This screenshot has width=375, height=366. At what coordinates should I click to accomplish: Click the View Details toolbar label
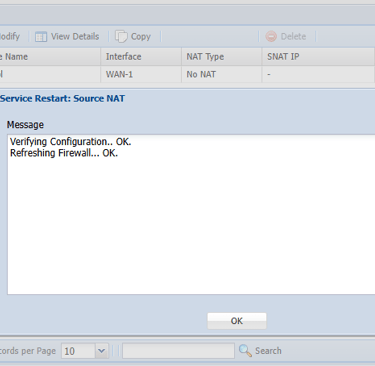pyautogui.click(x=75, y=36)
